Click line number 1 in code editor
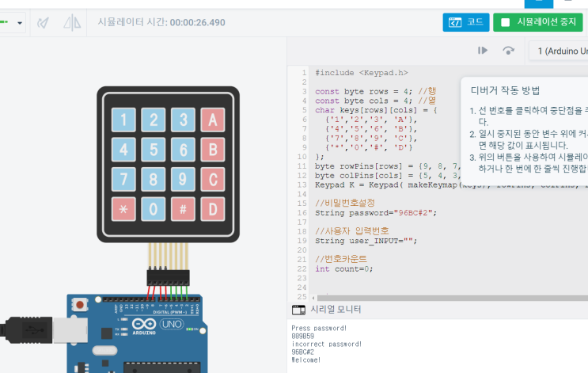This screenshot has height=373, width=588. point(304,73)
